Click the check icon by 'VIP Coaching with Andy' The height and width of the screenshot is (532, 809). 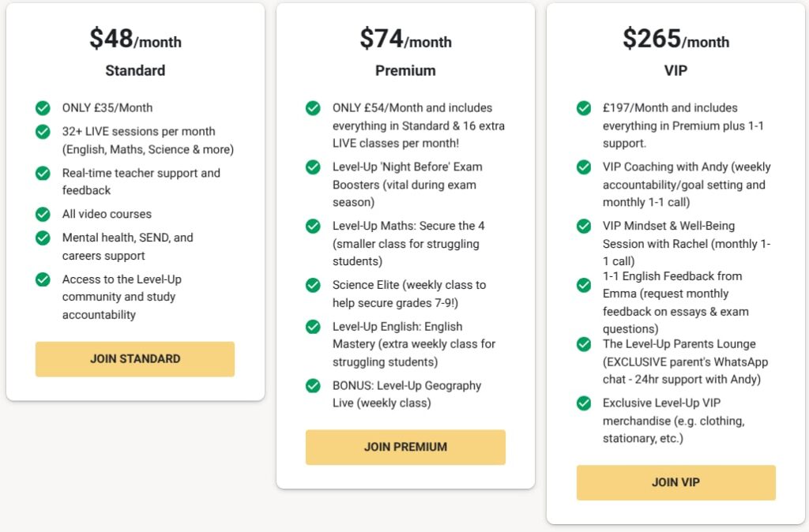click(x=584, y=167)
